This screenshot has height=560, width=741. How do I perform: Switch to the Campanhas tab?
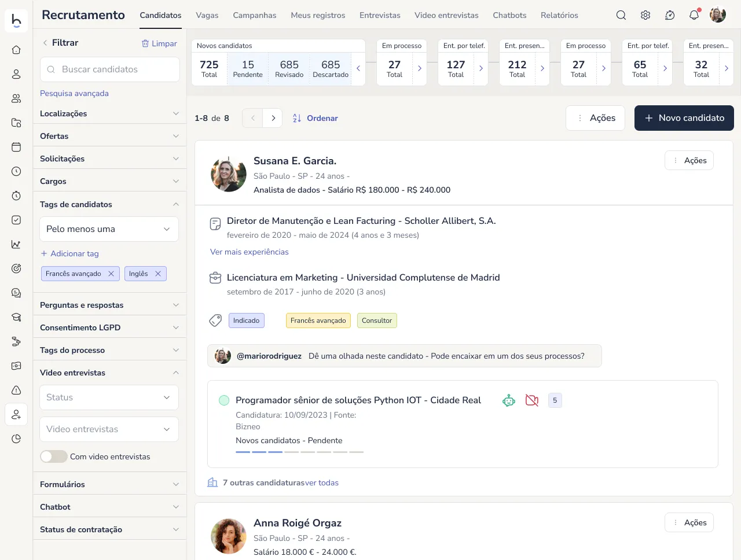tap(255, 15)
